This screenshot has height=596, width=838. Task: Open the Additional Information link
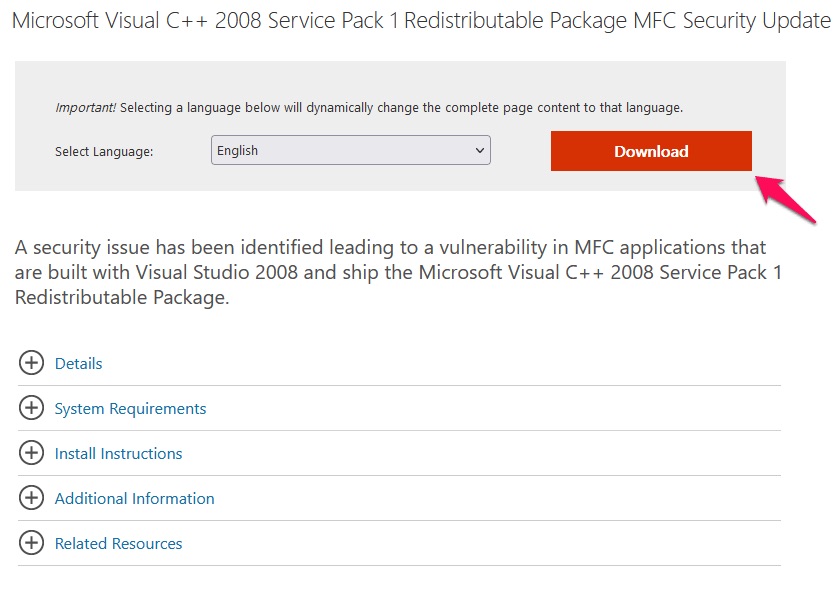(135, 499)
